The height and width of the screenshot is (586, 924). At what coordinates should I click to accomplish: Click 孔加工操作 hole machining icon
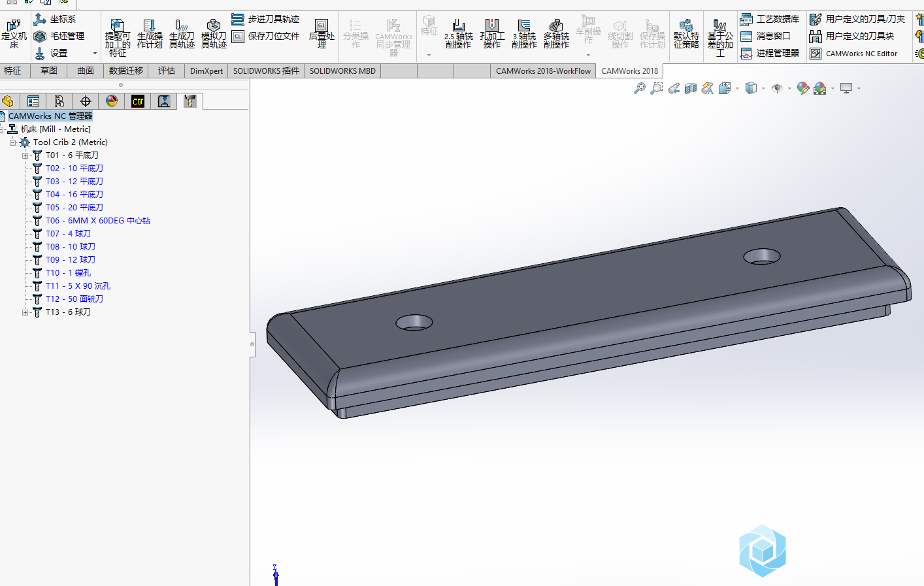pyautogui.click(x=492, y=34)
